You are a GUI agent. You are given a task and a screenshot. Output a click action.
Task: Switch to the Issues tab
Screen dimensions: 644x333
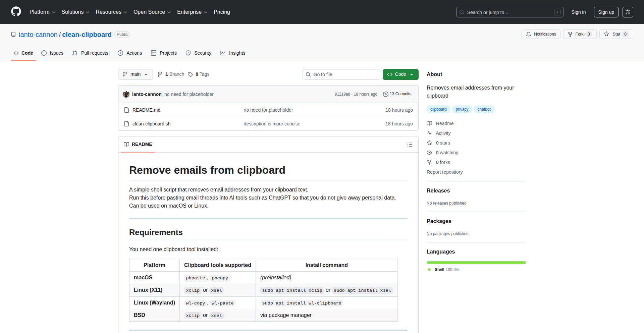point(52,53)
